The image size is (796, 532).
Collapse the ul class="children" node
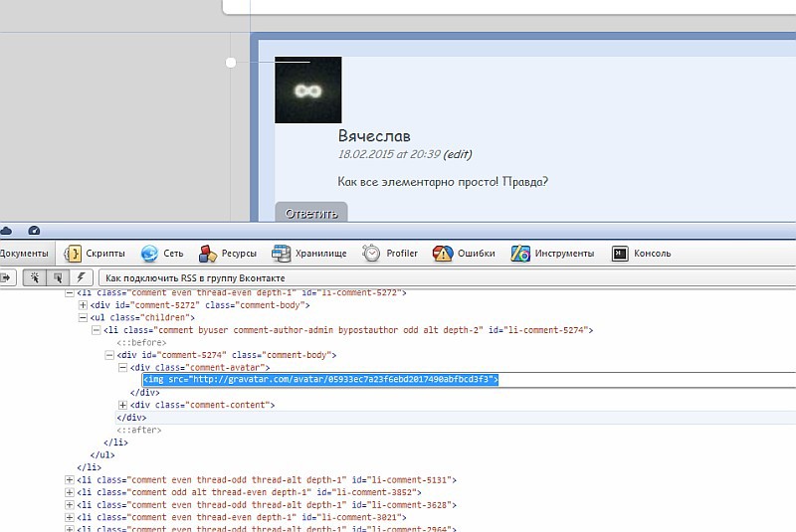click(83, 317)
